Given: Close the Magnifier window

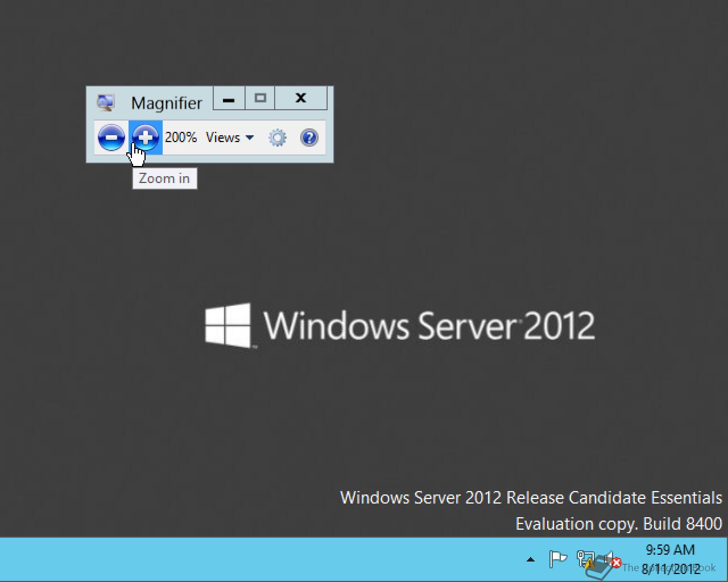Looking at the screenshot, I should coord(301,99).
